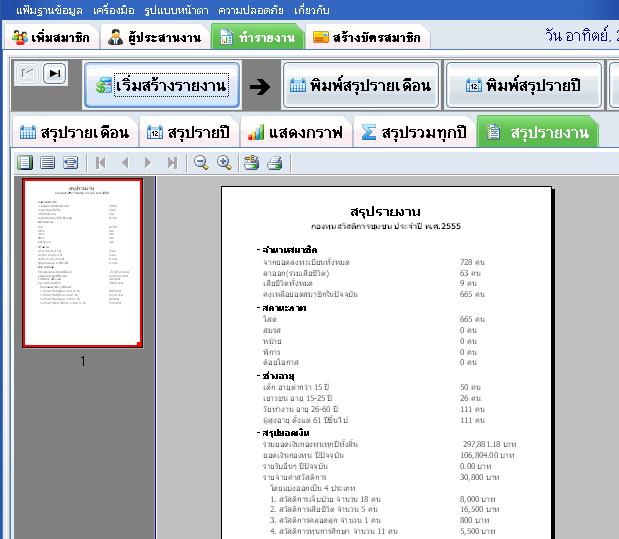Open the สรุปรวมทุกปี tab
This screenshot has width=619, height=539.
coord(414,133)
